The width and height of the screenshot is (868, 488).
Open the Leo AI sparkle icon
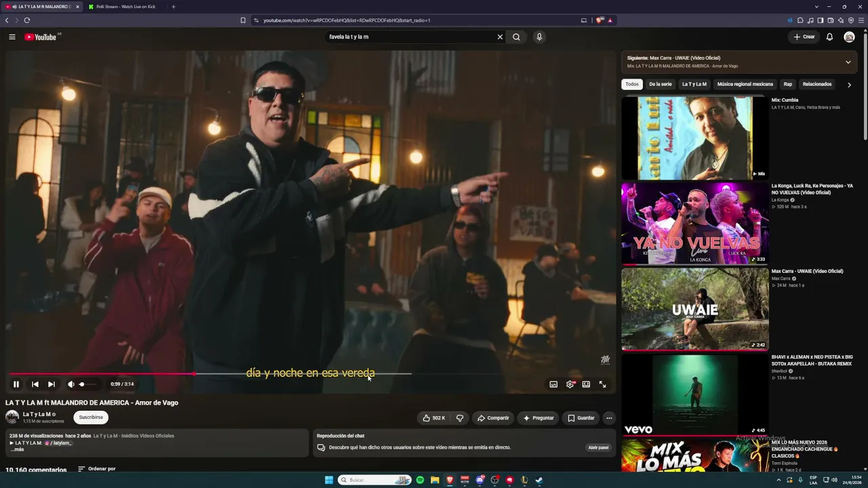841,20
